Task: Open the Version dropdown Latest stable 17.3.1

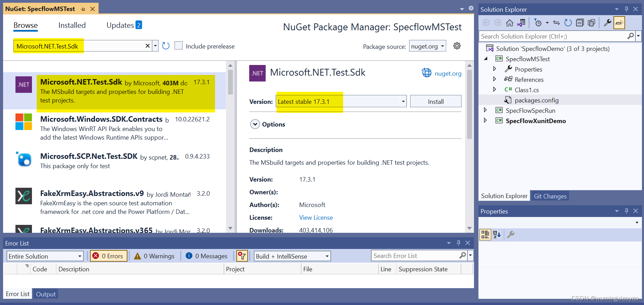Action: pyautogui.click(x=341, y=101)
